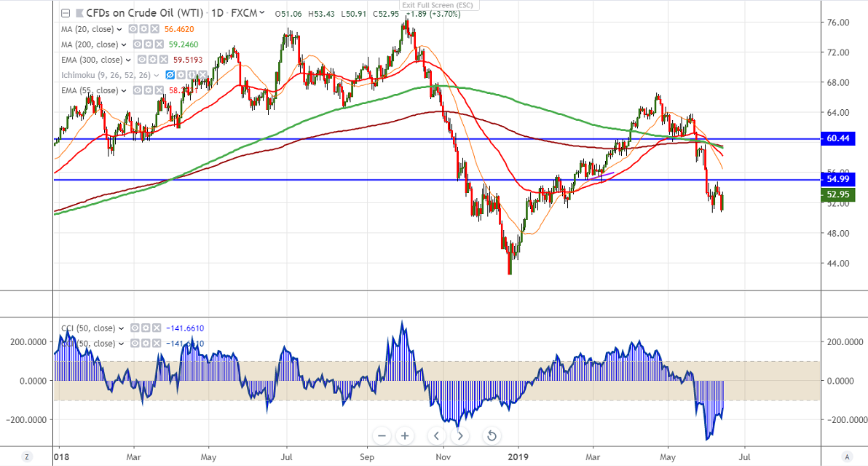This screenshot has height=466, width=868.
Task: Click the +1.89 (+3.70%) change value
Action: pyautogui.click(x=433, y=14)
